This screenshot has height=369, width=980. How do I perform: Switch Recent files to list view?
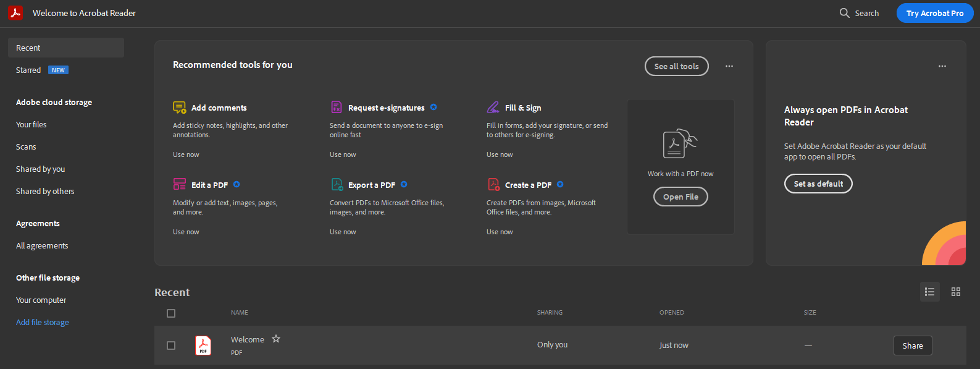930,292
